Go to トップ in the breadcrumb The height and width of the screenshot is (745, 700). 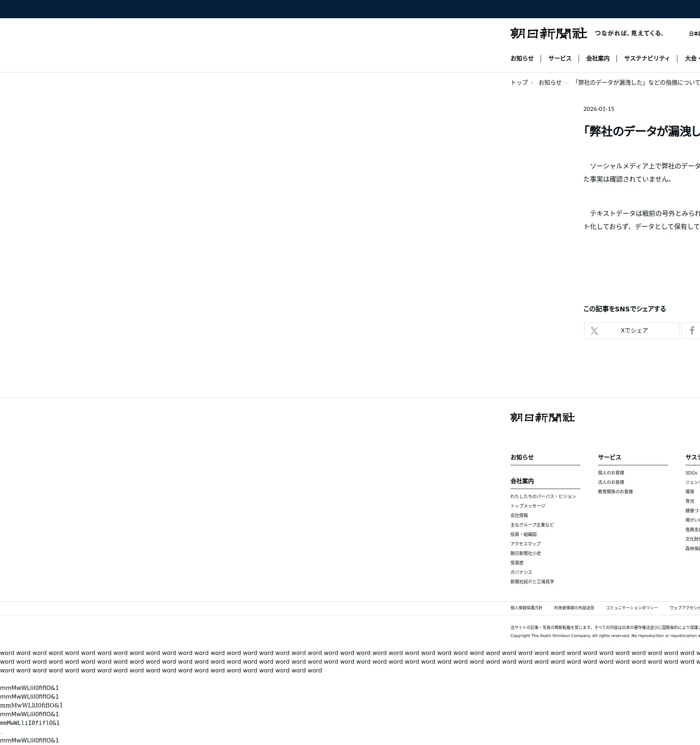click(519, 82)
